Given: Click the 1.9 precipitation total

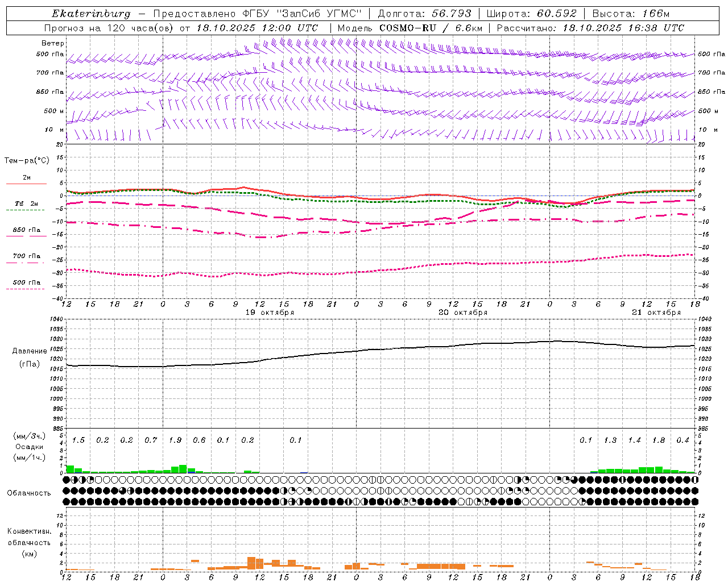Looking at the screenshot, I should 175,440.
